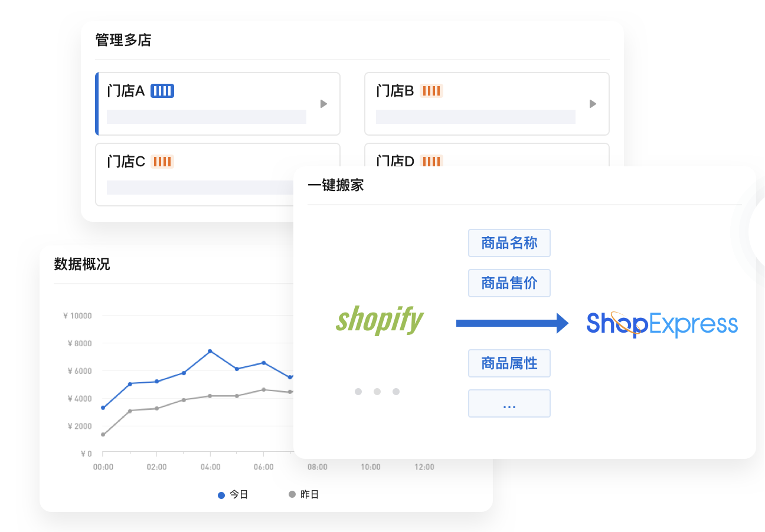Click the middle gray dot under shopify
This screenshot has width=765, height=532.
coord(377,392)
